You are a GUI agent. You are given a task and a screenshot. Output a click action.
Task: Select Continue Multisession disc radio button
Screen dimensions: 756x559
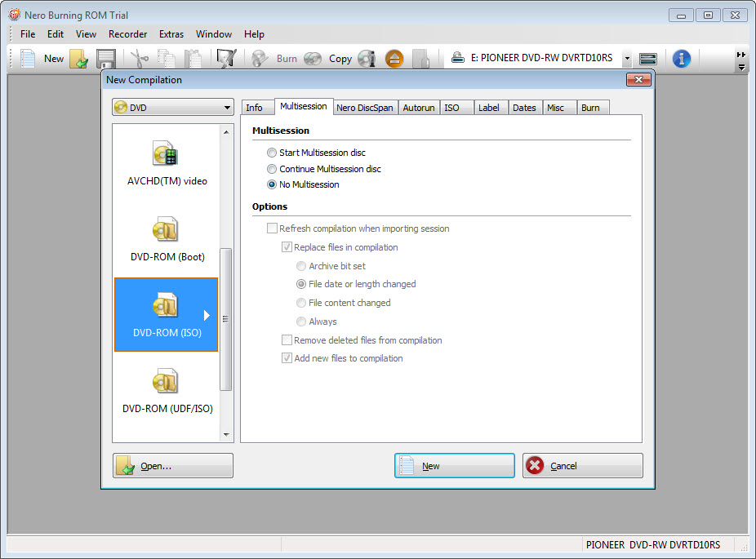click(272, 169)
